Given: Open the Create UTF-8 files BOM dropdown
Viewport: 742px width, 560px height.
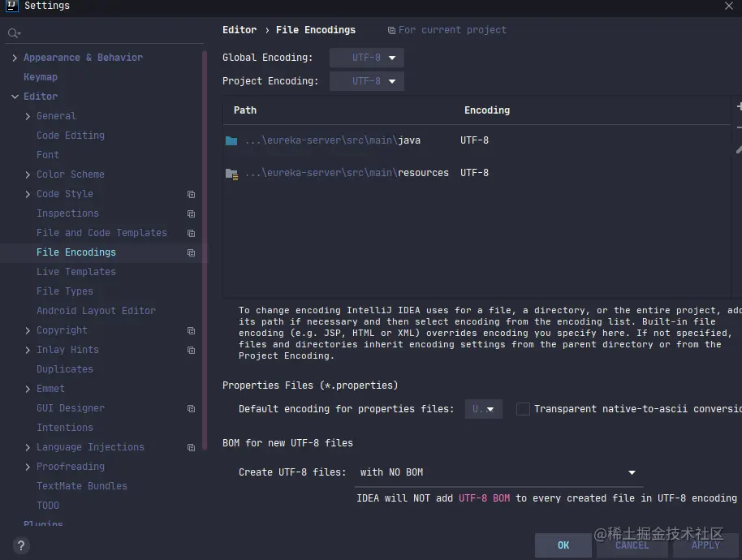Looking at the screenshot, I should point(498,472).
